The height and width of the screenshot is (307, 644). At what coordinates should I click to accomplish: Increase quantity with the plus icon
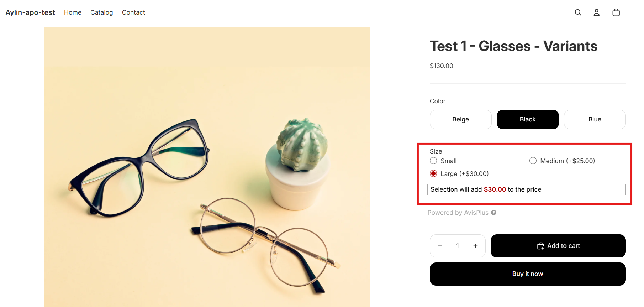coord(475,246)
